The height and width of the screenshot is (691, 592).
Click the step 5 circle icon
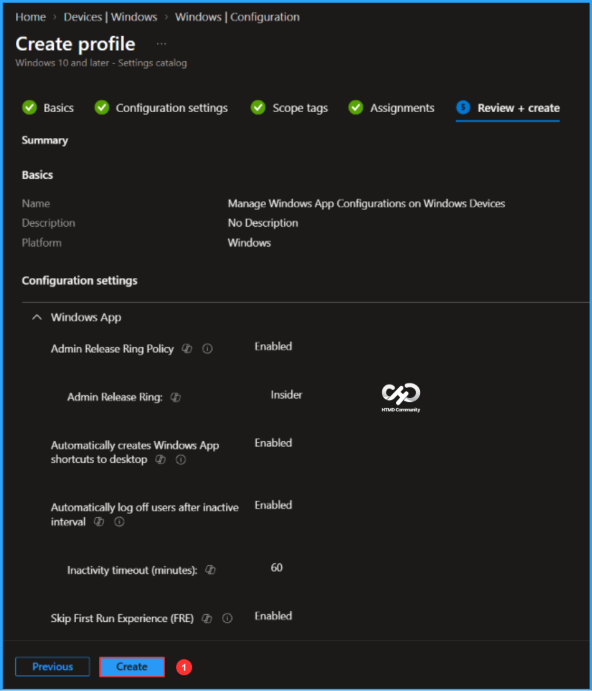(463, 108)
